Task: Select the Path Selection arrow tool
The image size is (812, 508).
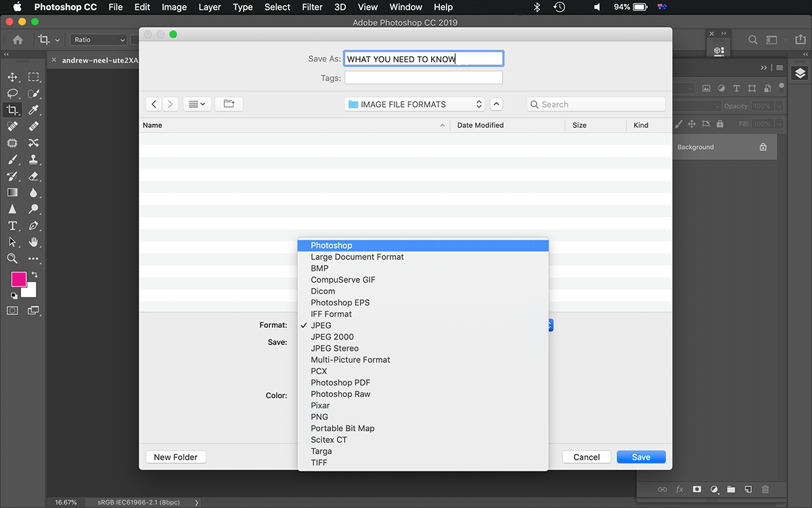Action: [12, 242]
